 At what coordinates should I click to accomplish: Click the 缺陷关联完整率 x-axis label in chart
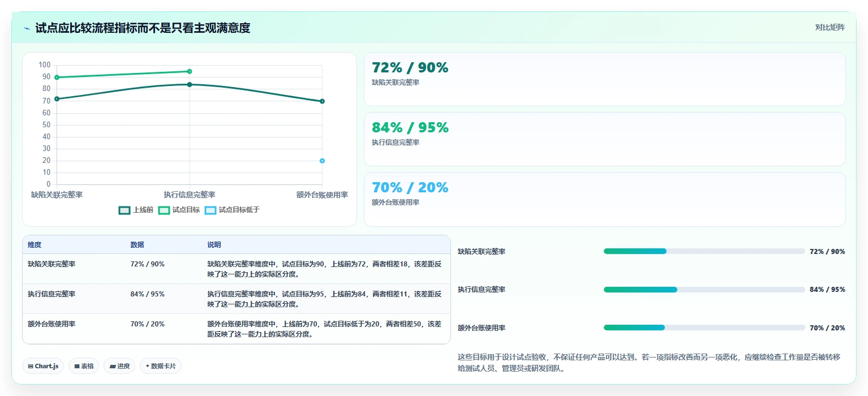(57, 195)
